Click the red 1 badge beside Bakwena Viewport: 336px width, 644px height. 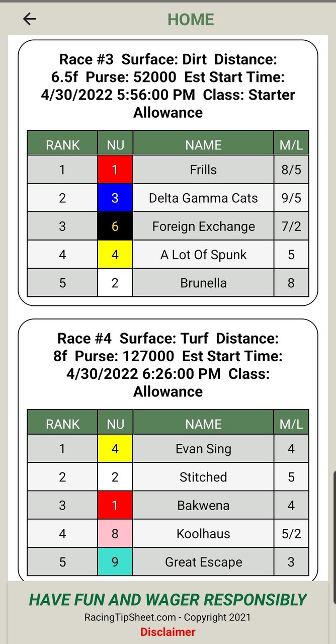[x=115, y=505]
